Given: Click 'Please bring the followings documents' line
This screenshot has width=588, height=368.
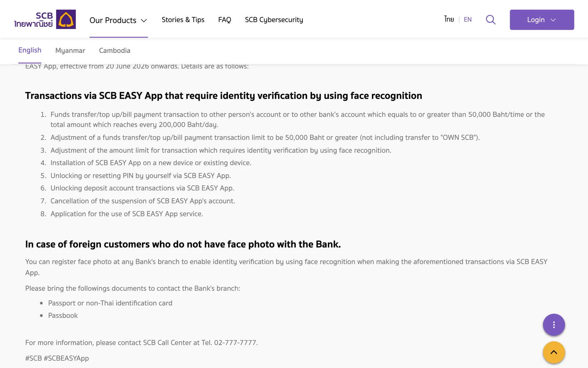Looking at the screenshot, I should pyautogui.click(x=133, y=289).
